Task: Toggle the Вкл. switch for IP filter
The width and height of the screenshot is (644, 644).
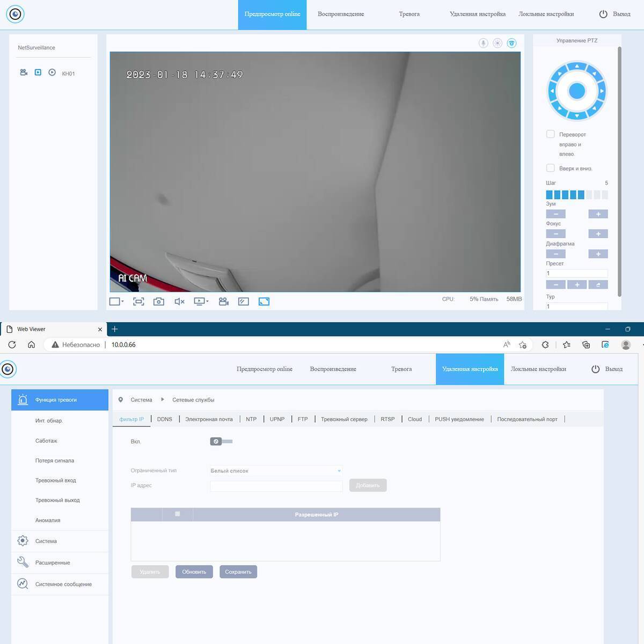Action: 221,441
